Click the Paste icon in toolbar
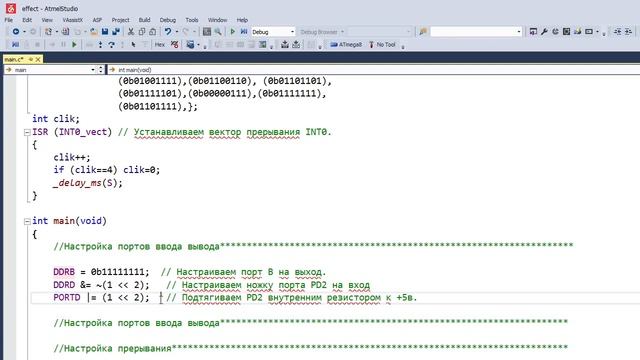This screenshot has height=360, width=640. [153, 31]
